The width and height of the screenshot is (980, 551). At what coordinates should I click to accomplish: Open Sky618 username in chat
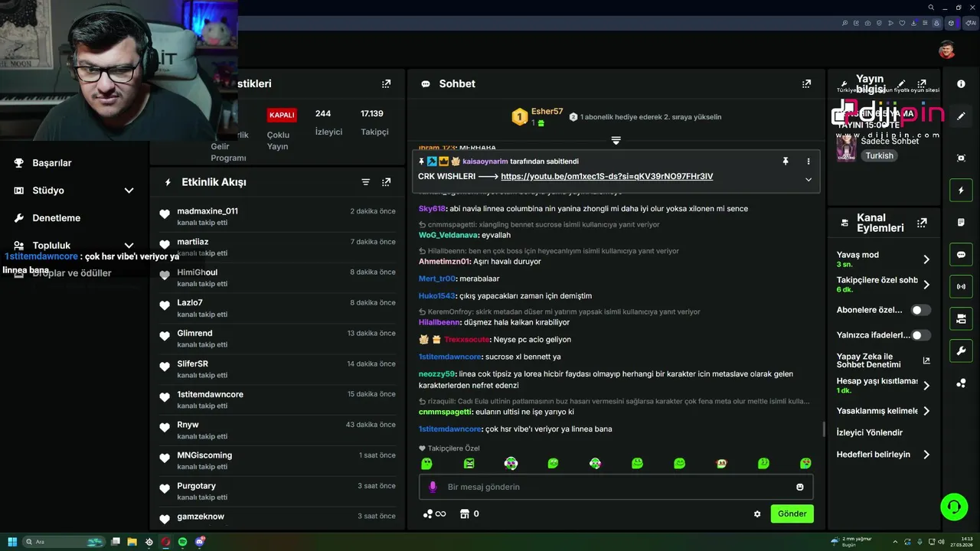pos(432,209)
